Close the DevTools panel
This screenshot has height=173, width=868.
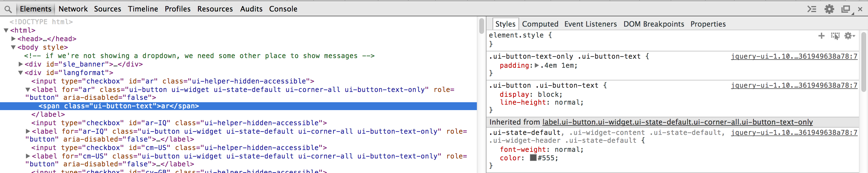pyautogui.click(x=860, y=9)
